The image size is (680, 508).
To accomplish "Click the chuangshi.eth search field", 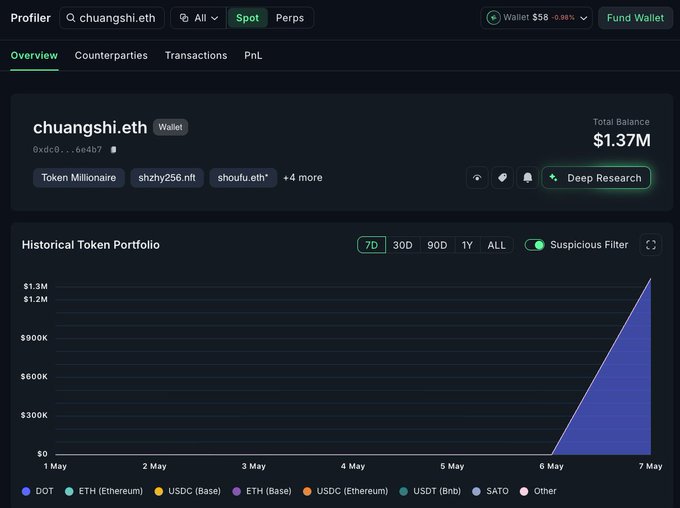I will coord(112,18).
